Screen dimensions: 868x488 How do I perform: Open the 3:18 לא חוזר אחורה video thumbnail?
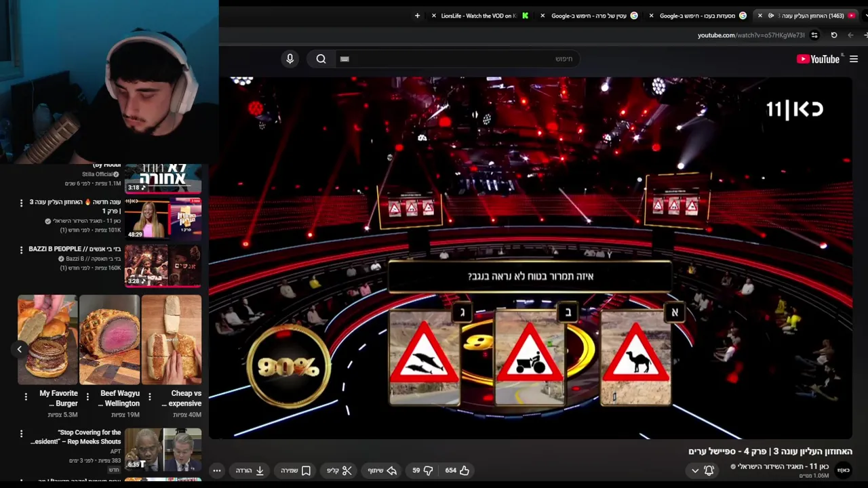tap(163, 178)
